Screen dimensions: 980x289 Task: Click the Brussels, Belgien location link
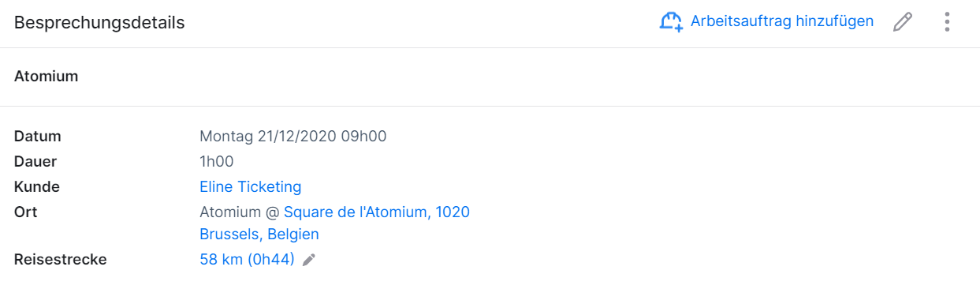(x=259, y=235)
